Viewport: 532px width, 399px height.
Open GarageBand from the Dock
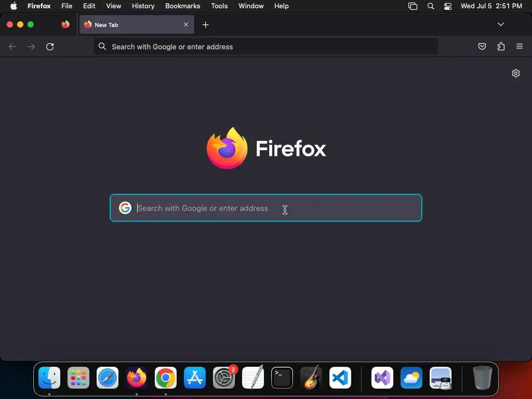click(x=311, y=378)
